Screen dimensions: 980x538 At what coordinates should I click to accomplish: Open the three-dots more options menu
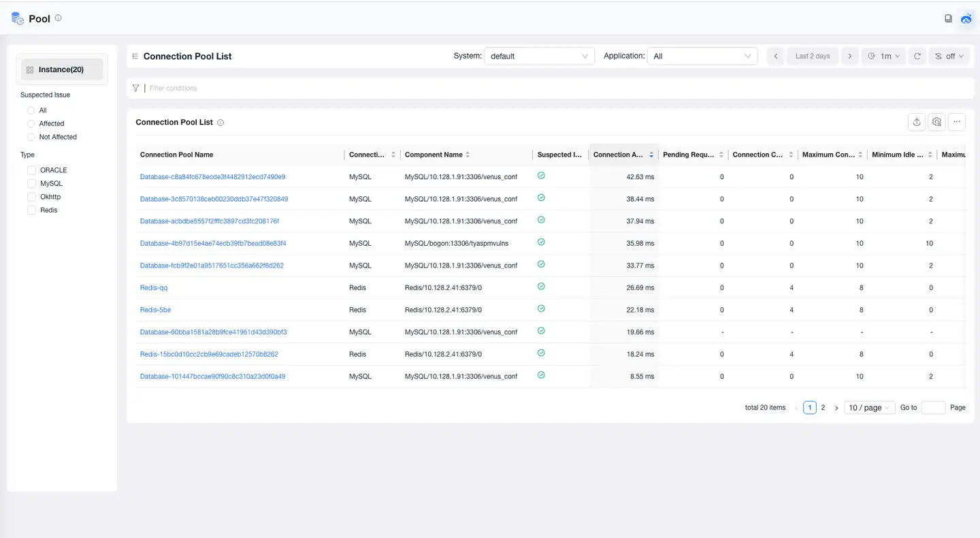(957, 122)
